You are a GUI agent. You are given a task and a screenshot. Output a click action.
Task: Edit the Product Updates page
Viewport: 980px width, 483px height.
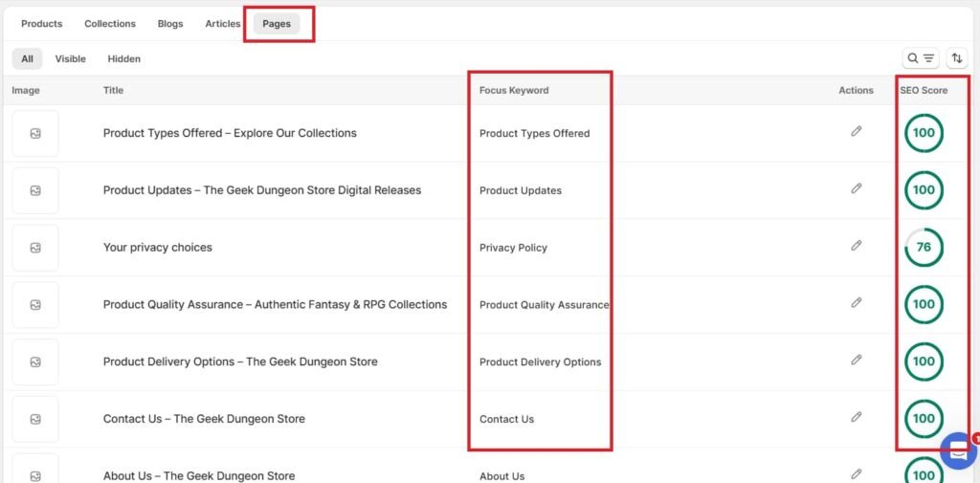coord(857,188)
